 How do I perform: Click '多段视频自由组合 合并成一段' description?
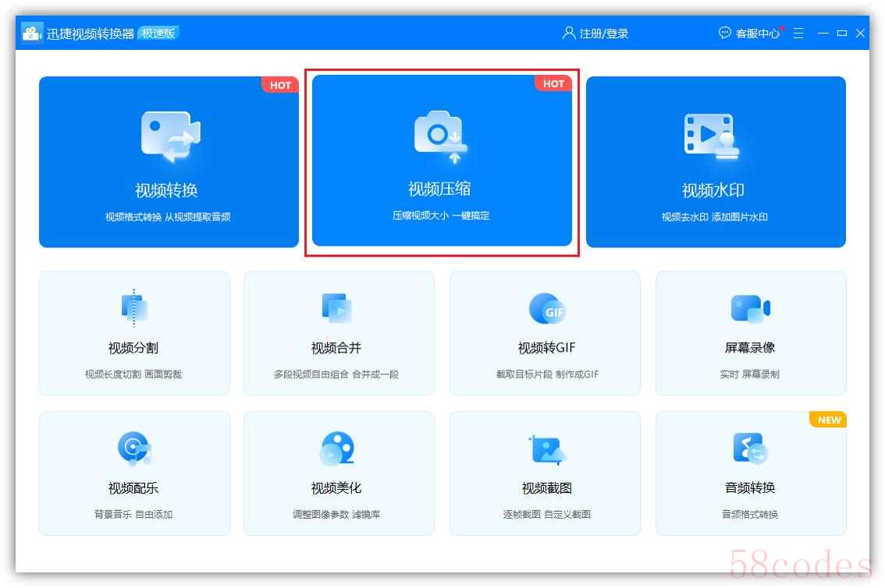tap(336, 374)
